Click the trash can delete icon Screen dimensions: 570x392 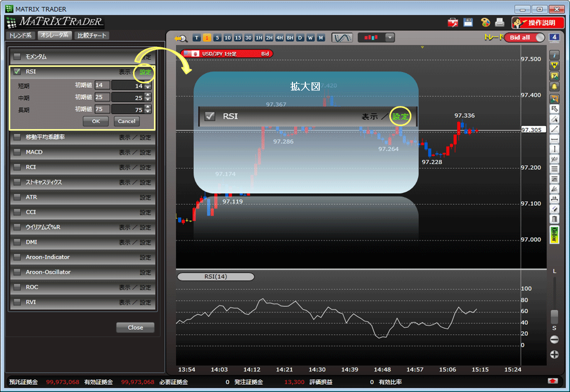pos(555,219)
